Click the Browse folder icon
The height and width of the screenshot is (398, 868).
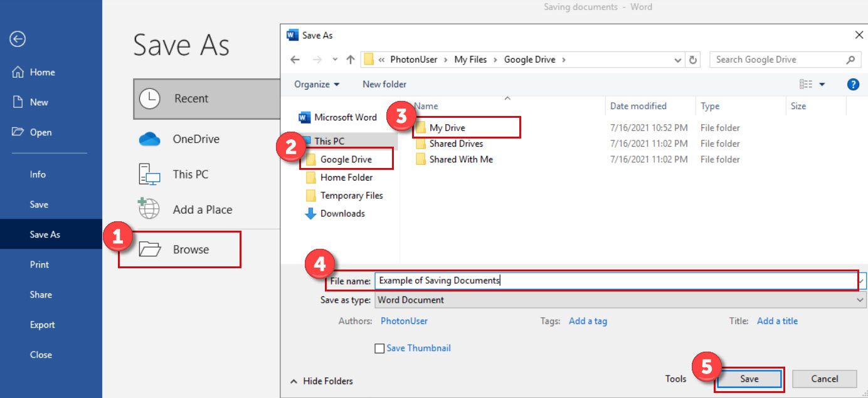click(x=150, y=249)
